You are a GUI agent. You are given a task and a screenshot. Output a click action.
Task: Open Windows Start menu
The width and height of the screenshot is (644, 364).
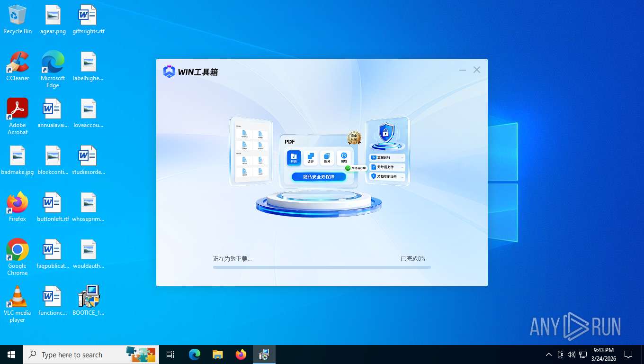coord(11,355)
